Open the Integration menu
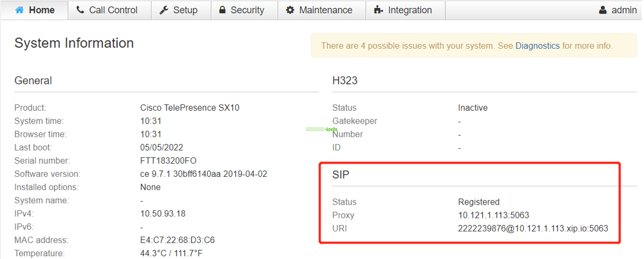The width and height of the screenshot is (644, 259). (410, 10)
